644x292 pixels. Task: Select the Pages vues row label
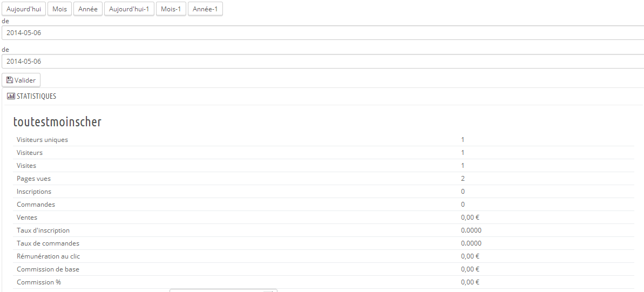(33, 179)
